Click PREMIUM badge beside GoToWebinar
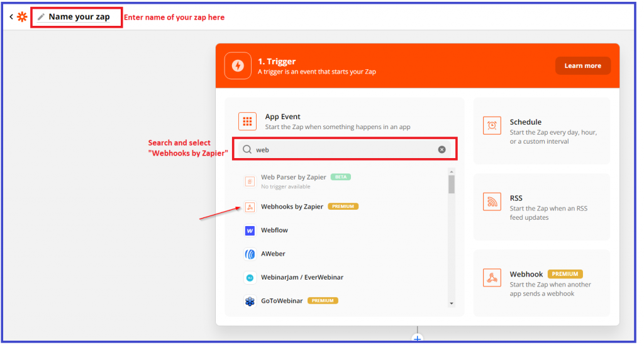644x347 pixels. pyautogui.click(x=323, y=301)
